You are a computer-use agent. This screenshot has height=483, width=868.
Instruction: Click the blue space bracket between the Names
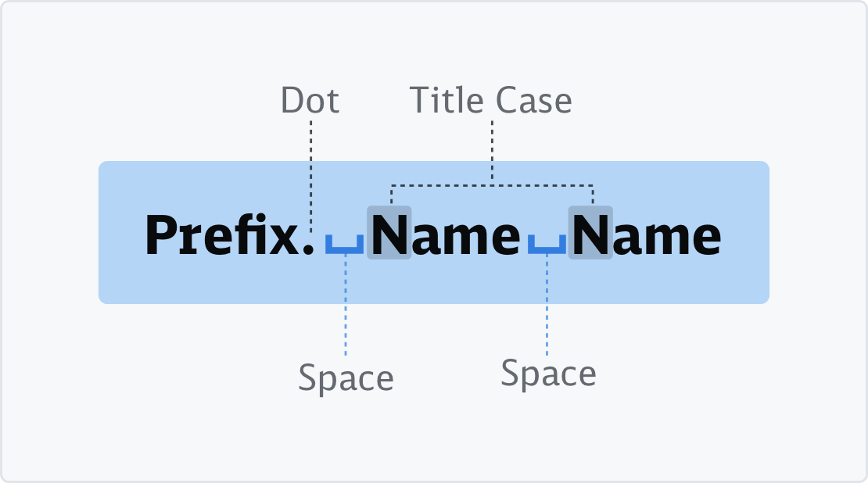[x=547, y=245]
